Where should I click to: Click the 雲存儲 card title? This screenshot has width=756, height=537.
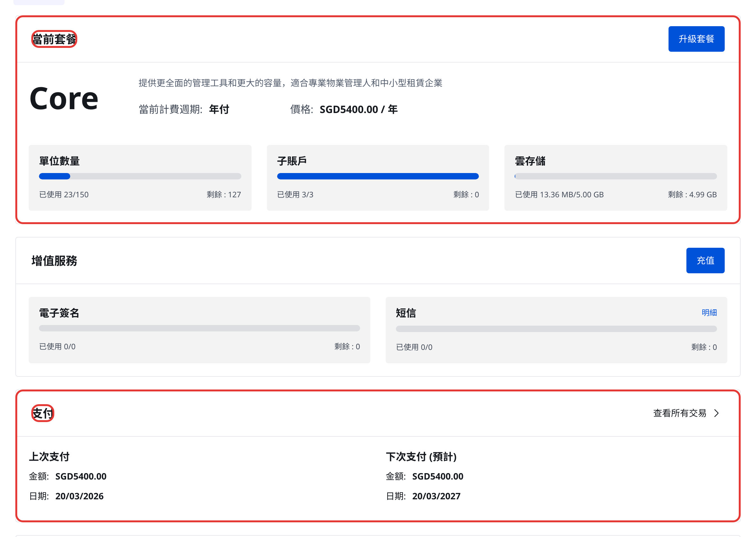click(530, 161)
